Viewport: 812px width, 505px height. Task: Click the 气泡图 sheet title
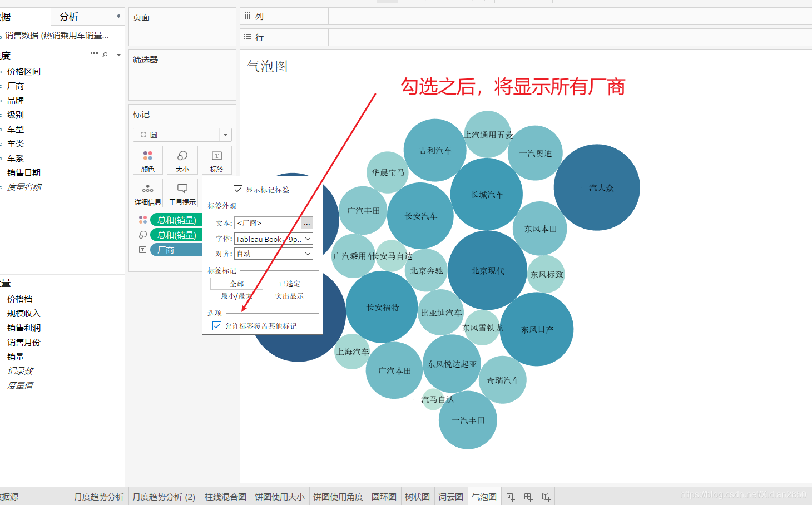[268, 66]
